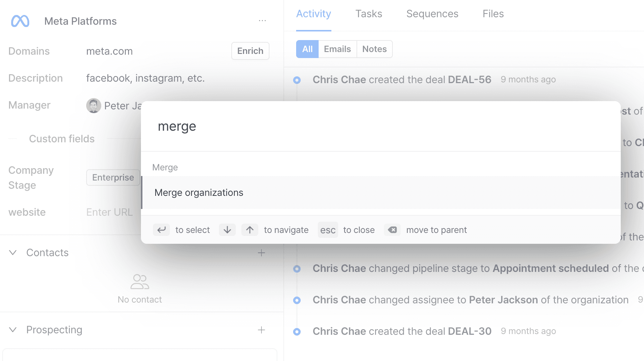Screen dimensions: 644x361
Task: Click the Enter key hint icon
Action: [161, 230]
